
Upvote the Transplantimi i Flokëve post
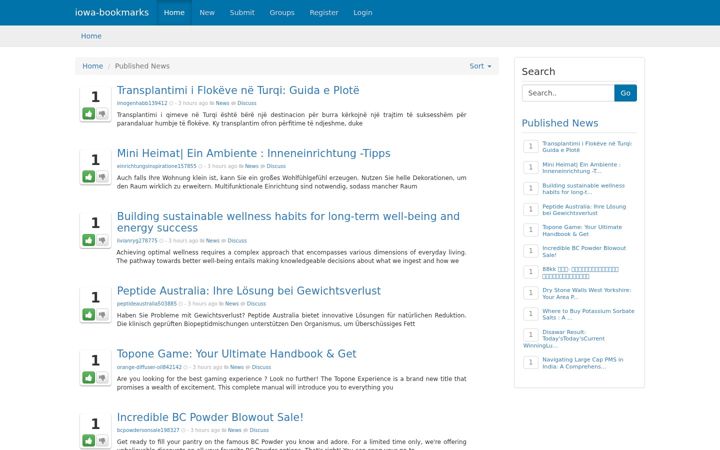tap(89, 113)
